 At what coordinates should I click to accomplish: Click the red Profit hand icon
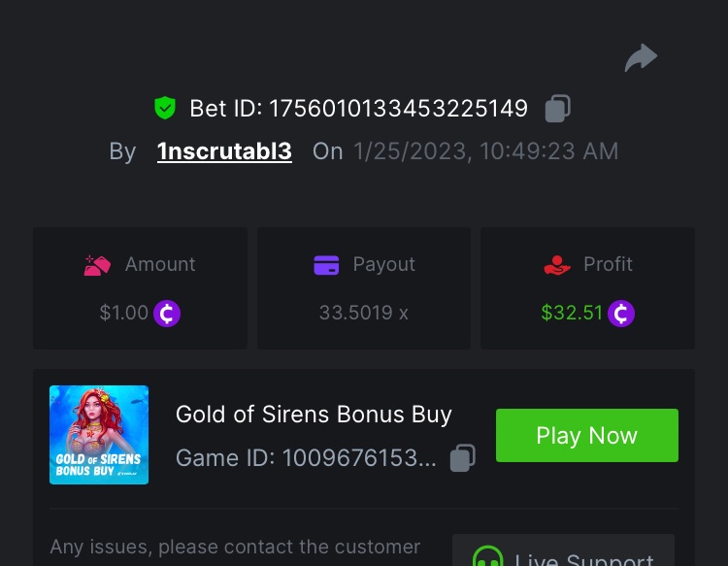point(557,265)
